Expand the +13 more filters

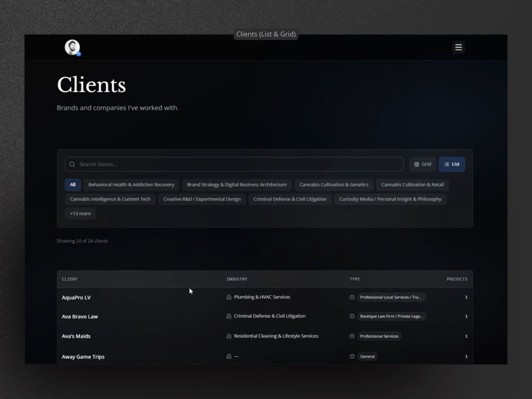point(80,213)
